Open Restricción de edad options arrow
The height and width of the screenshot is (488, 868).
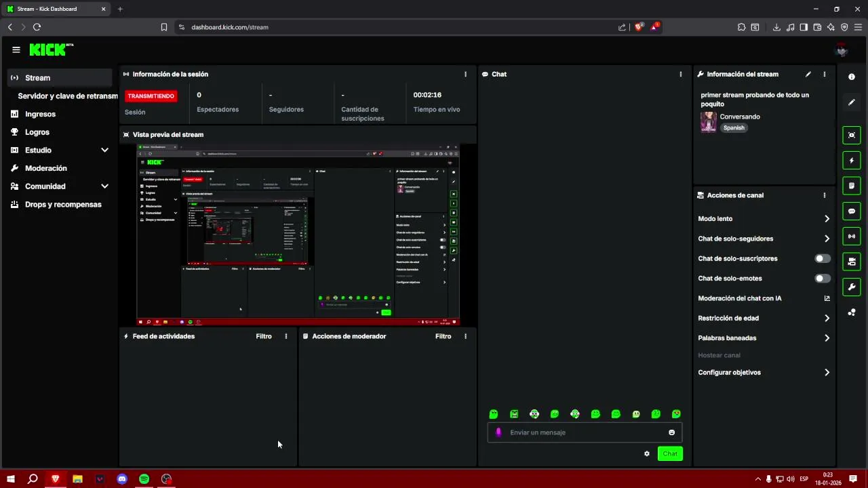coord(827,318)
